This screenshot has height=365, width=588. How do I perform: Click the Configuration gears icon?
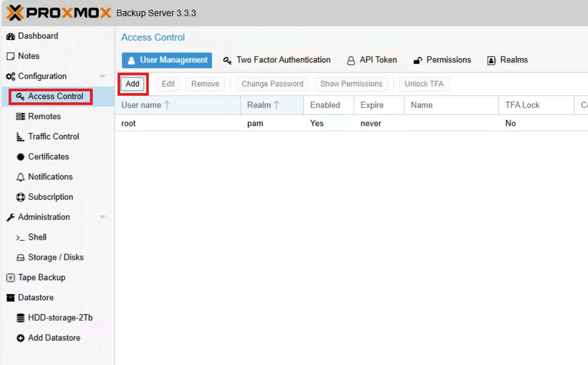[x=10, y=76]
